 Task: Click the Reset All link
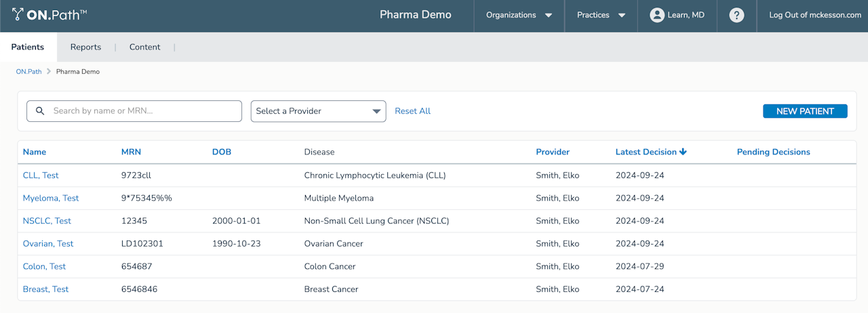click(412, 111)
